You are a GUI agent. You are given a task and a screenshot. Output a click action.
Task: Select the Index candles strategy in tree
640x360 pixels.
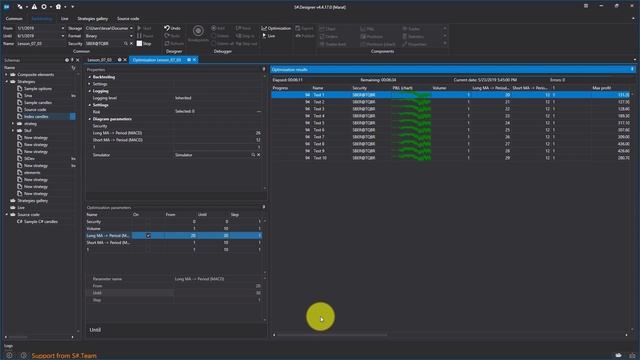[36, 116]
